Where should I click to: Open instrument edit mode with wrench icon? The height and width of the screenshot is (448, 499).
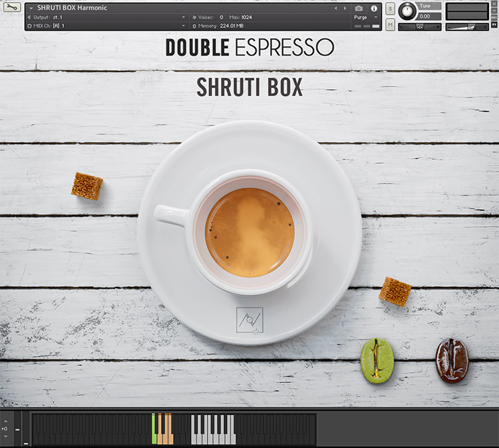click(x=12, y=7)
